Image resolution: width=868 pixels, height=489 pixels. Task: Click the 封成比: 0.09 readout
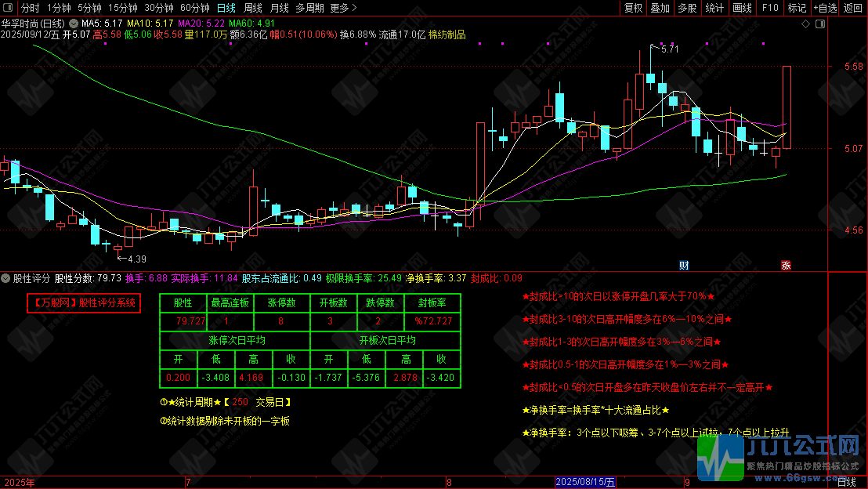point(496,278)
